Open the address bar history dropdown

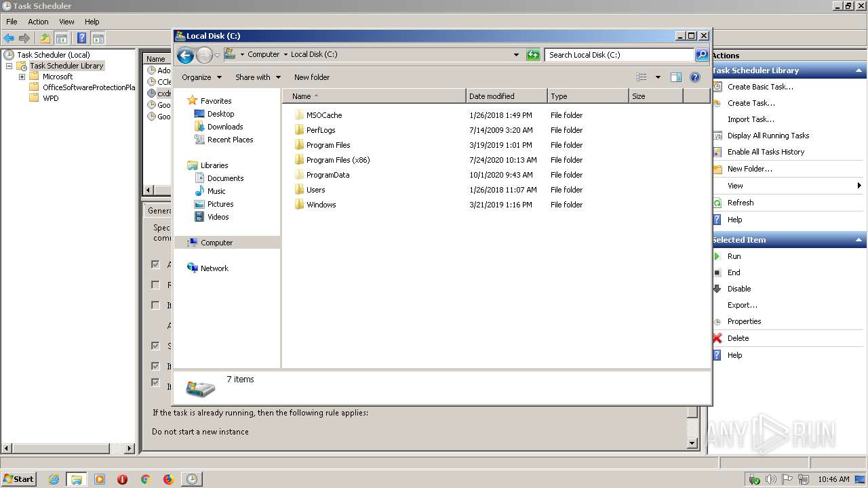point(516,55)
